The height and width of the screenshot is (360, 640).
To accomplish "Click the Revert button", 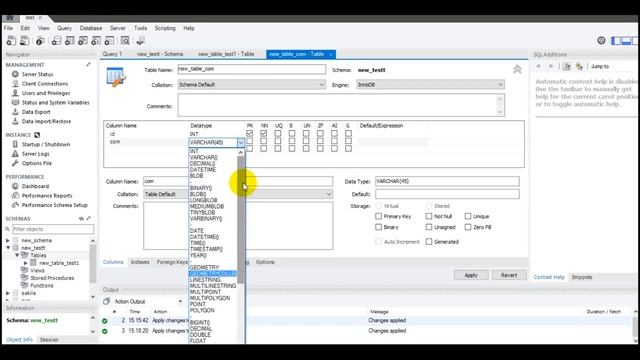I will click(x=509, y=275).
